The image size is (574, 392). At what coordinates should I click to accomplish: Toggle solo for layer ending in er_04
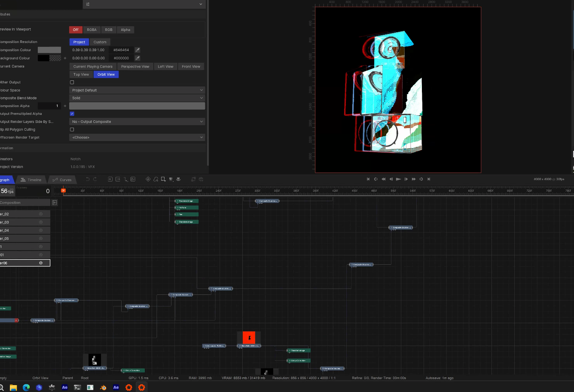coord(41,230)
